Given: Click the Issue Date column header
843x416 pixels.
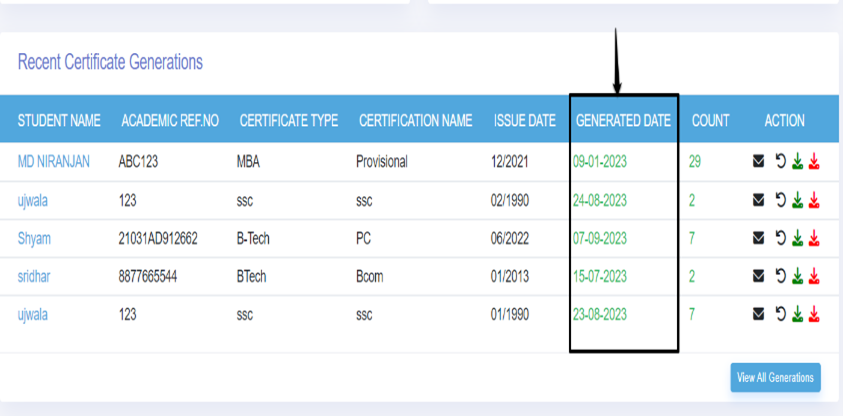Looking at the screenshot, I should pyautogui.click(x=524, y=121).
